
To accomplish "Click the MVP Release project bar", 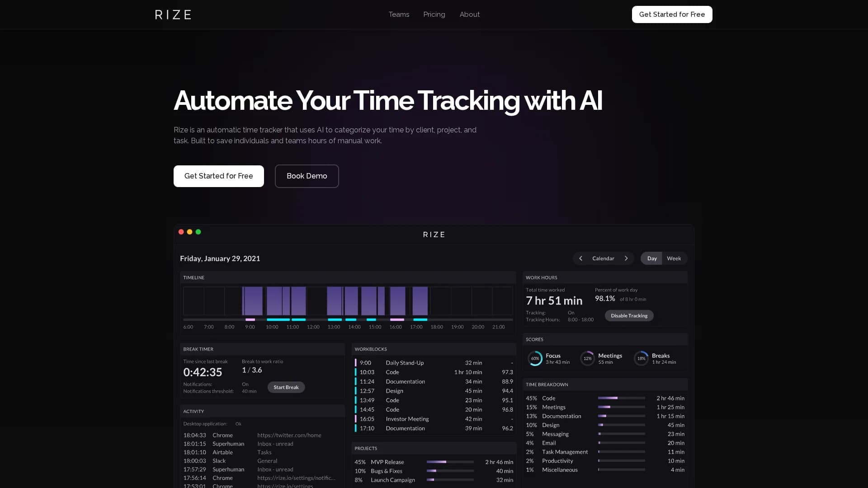I will coord(450,462).
